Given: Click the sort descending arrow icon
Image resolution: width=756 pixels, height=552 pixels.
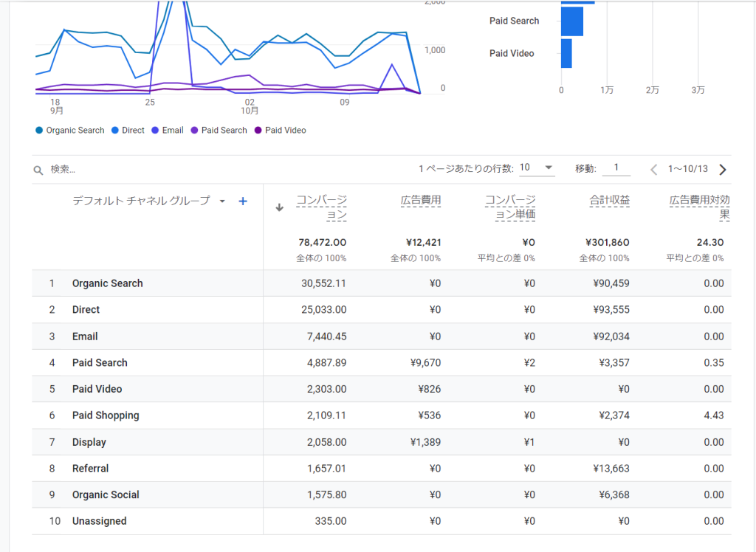Looking at the screenshot, I should pos(279,208).
